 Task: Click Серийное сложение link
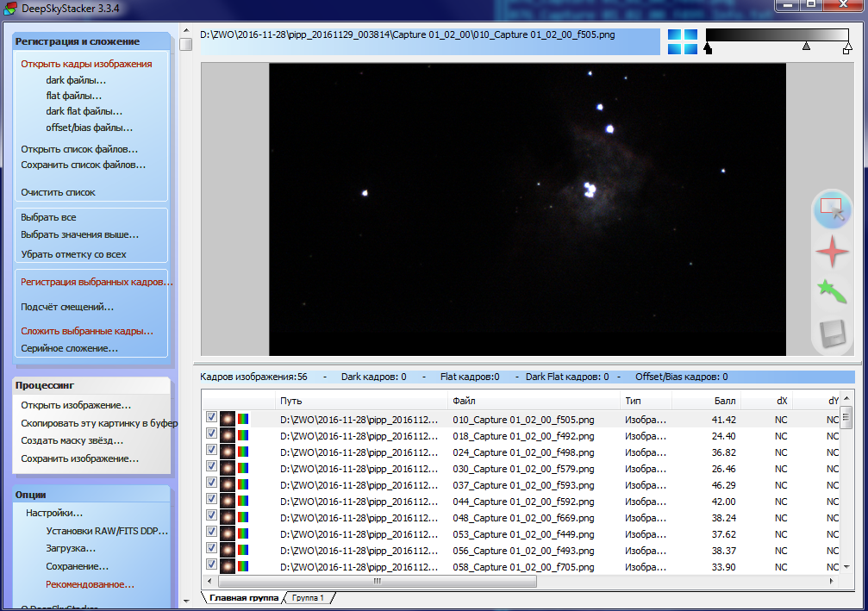point(69,348)
